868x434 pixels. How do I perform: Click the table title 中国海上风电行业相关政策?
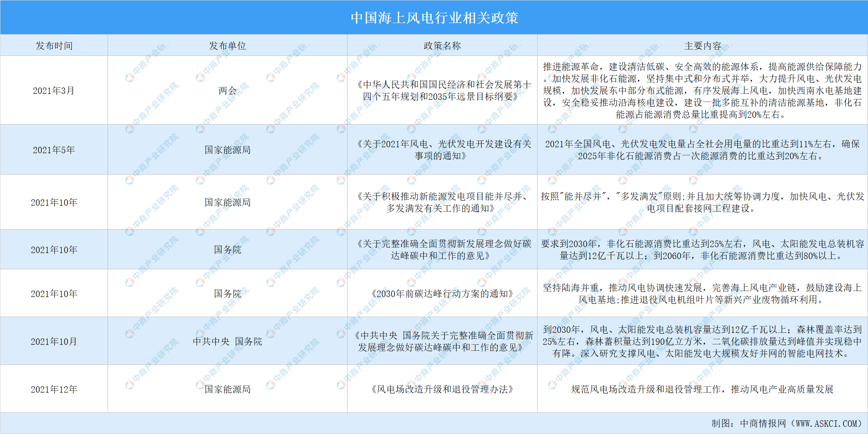pyautogui.click(x=434, y=17)
